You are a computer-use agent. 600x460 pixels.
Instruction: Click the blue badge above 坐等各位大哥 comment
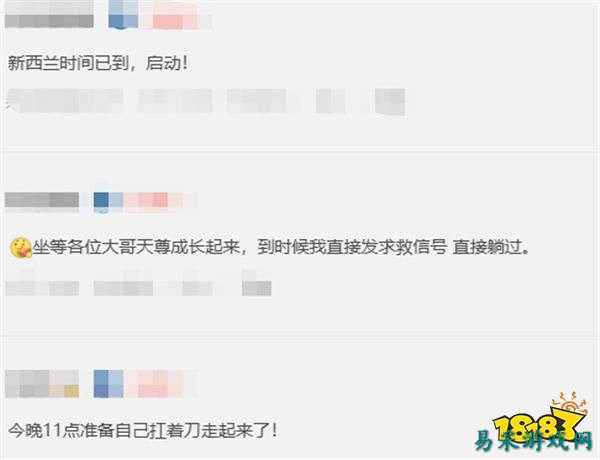click(109, 200)
